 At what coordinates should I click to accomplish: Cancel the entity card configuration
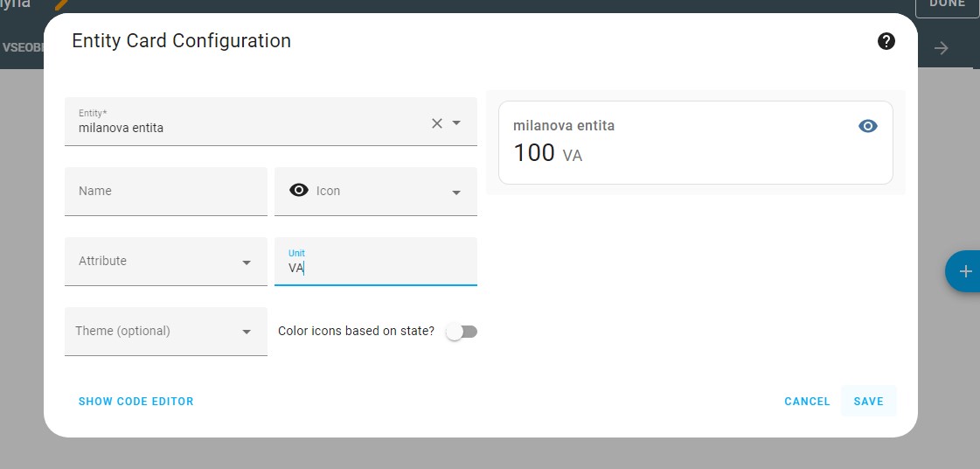pyautogui.click(x=807, y=402)
